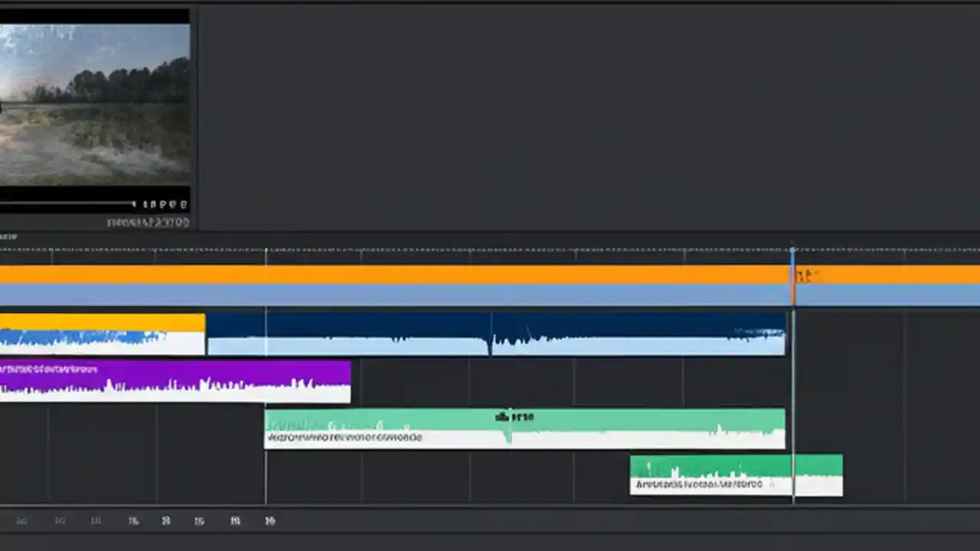Viewport: 980px width, 551px height.
Task: Click the marker icon below the timeline
Action: click(x=199, y=520)
